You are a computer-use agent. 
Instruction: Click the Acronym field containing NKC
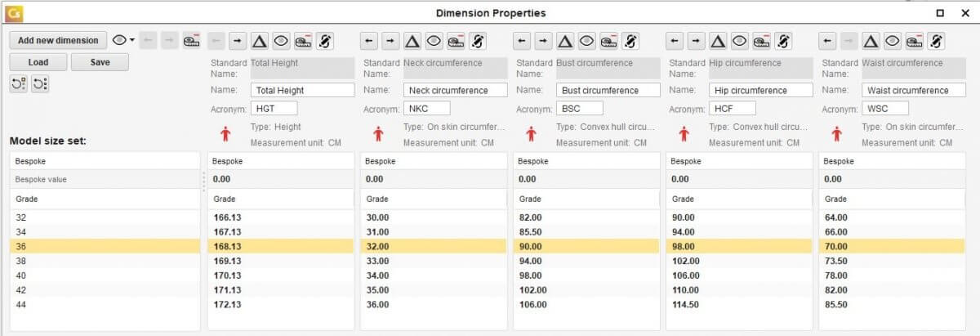[427, 108]
